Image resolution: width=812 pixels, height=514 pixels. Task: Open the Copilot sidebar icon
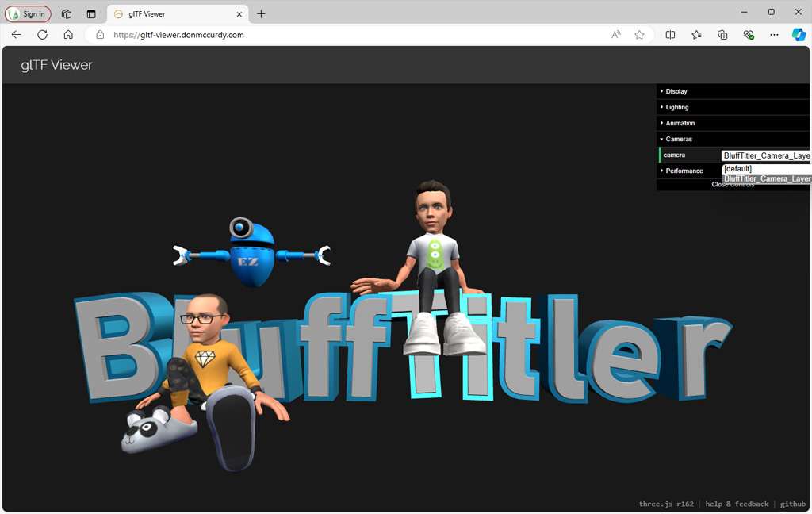799,35
